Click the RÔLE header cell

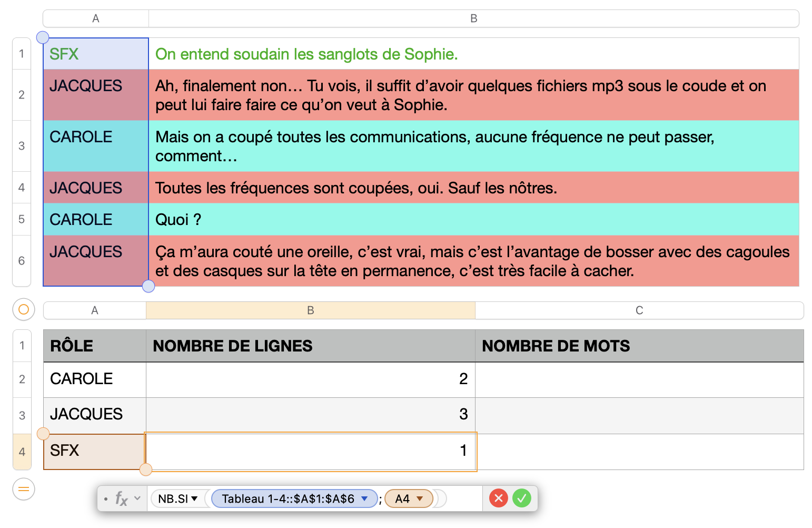pyautogui.click(x=94, y=346)
